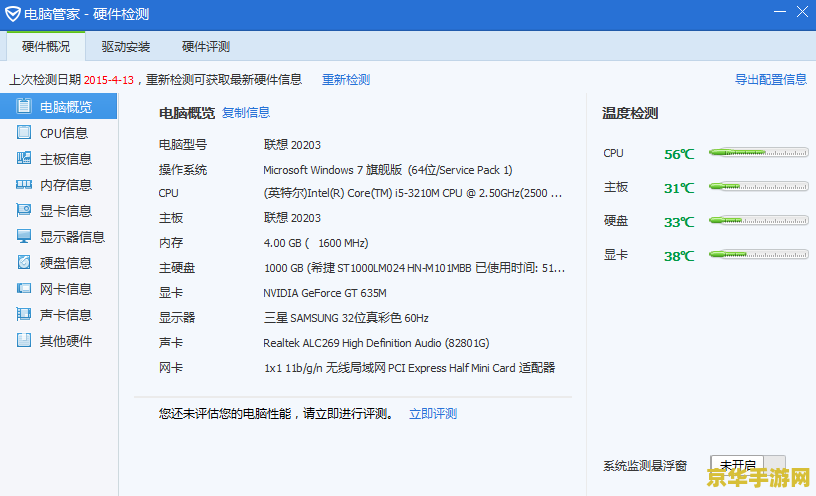Click the 主板 row value 联想 20203
816x496 pixels.
[x=292, y=218]
